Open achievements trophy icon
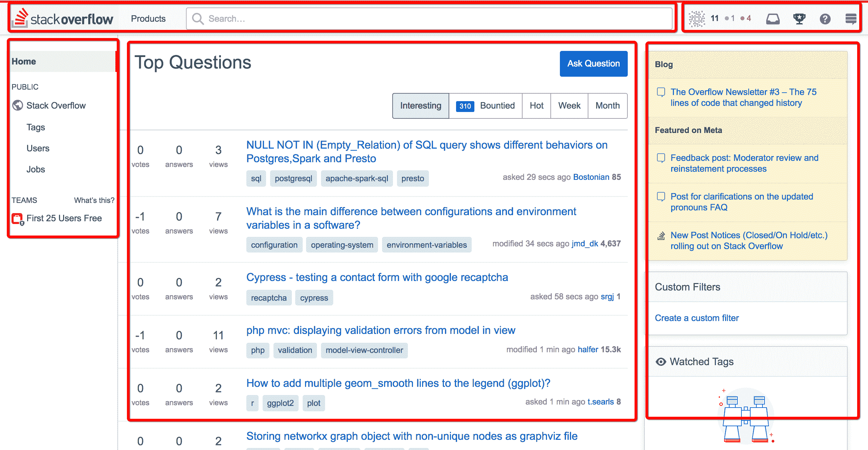 pyautogui.click(x=799, y=19)
